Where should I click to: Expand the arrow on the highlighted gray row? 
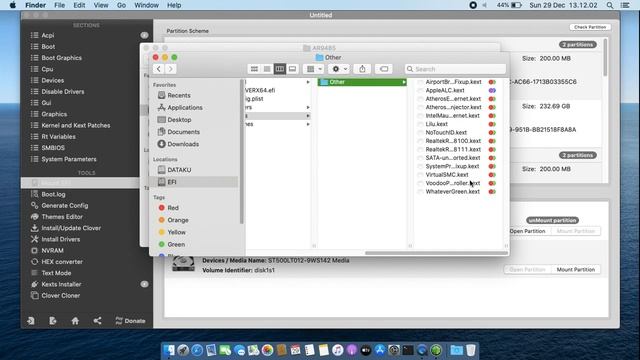pyautogui.click(x=308, y=116)
